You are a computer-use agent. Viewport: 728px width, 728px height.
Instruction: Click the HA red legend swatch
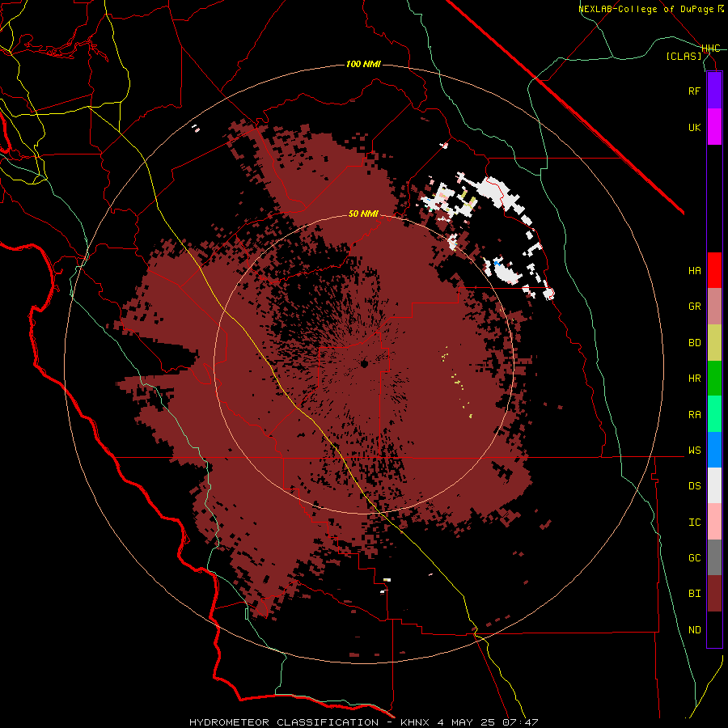coord(714,270)
